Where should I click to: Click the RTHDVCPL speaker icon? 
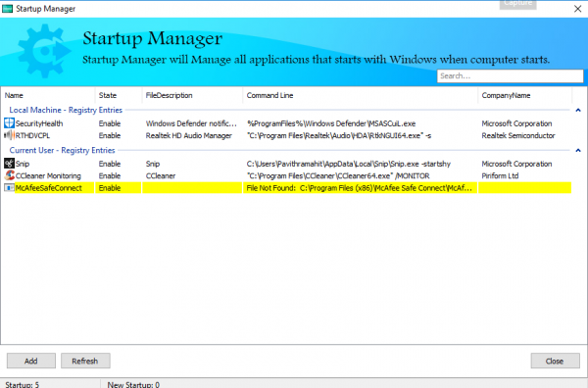pyautogui.click(x=9, y=135)
